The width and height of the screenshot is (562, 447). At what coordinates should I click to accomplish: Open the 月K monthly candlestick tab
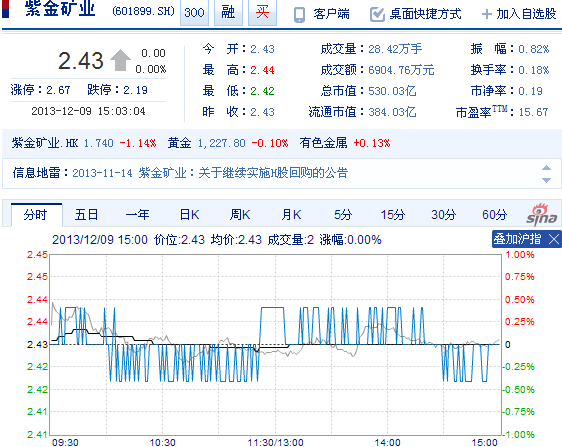(x=291, y=215)
